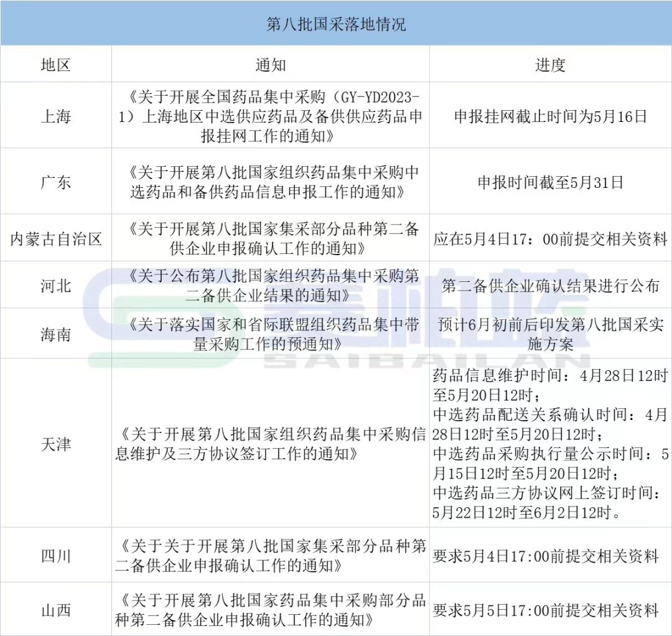Select the 通知 column header
672x636 pixels.
click(x=271, y=65)
